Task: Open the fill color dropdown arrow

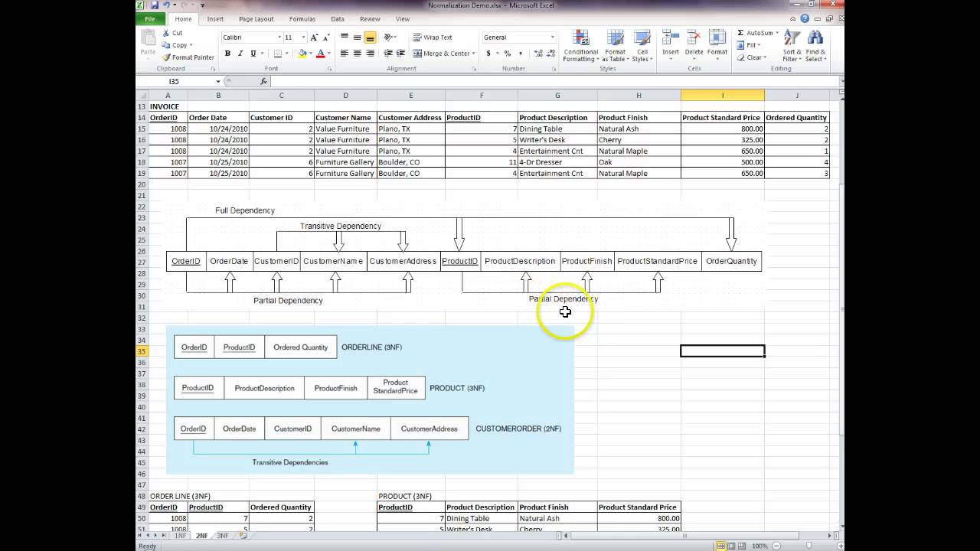Action: coord(310,54)
